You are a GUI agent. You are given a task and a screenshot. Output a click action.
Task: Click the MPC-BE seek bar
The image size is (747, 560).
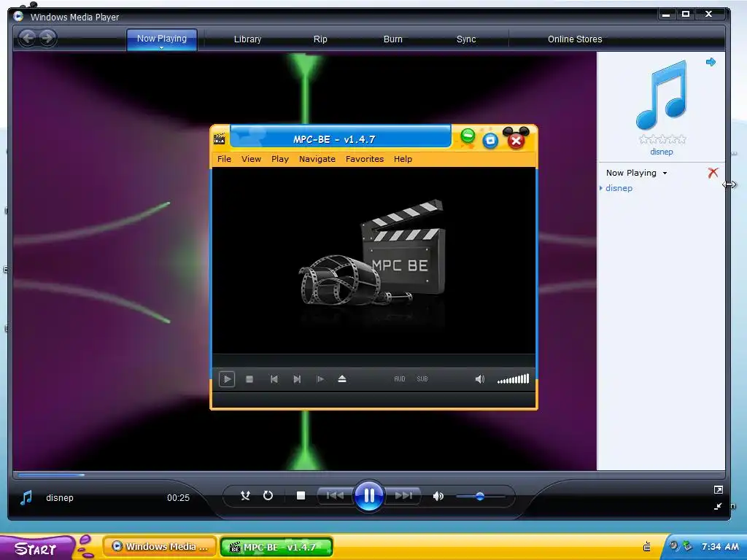[374, 360]
